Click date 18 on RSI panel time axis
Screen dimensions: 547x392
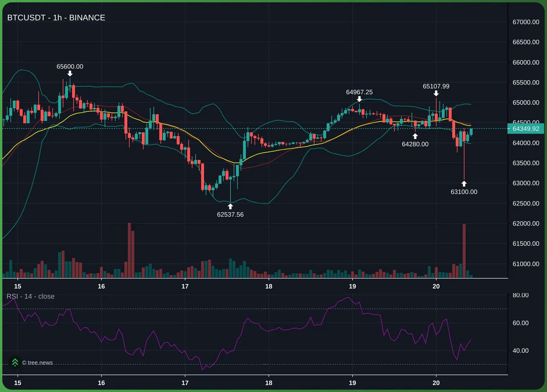tap(269, 383)
